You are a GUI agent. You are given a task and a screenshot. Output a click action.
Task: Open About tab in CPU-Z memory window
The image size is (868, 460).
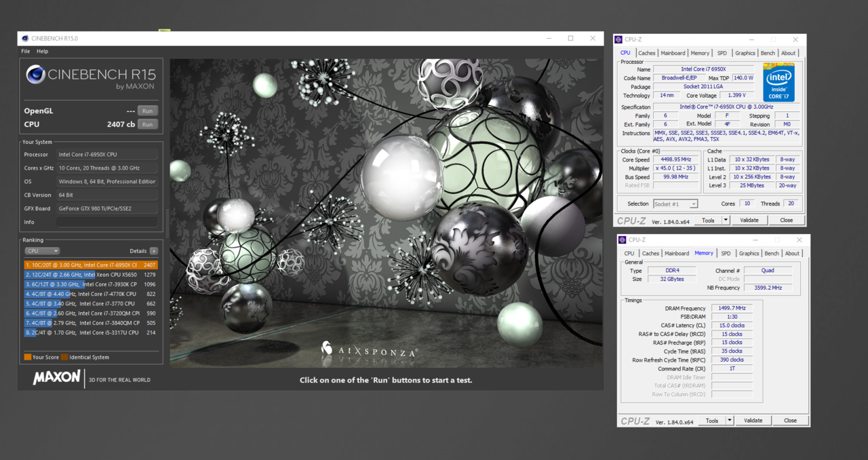coord(792,253)
